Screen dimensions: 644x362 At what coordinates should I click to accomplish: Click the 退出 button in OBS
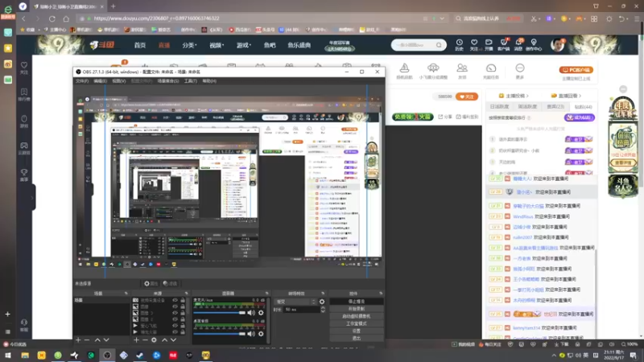pos(356,338)
